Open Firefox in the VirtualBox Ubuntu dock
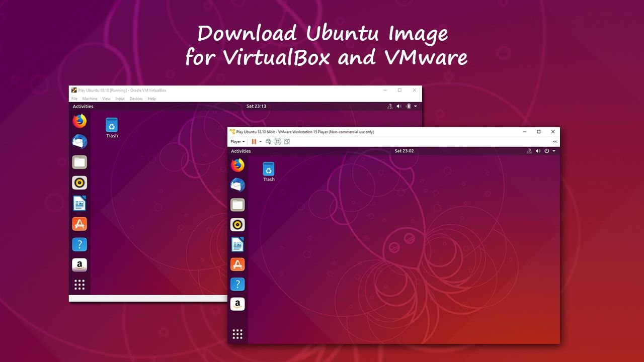644x362 pixels. 79,121
